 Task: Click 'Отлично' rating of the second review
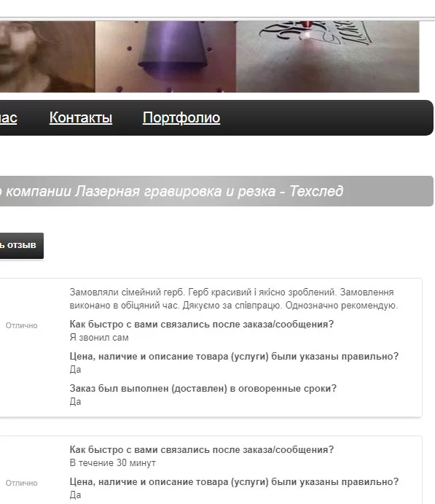22,483
